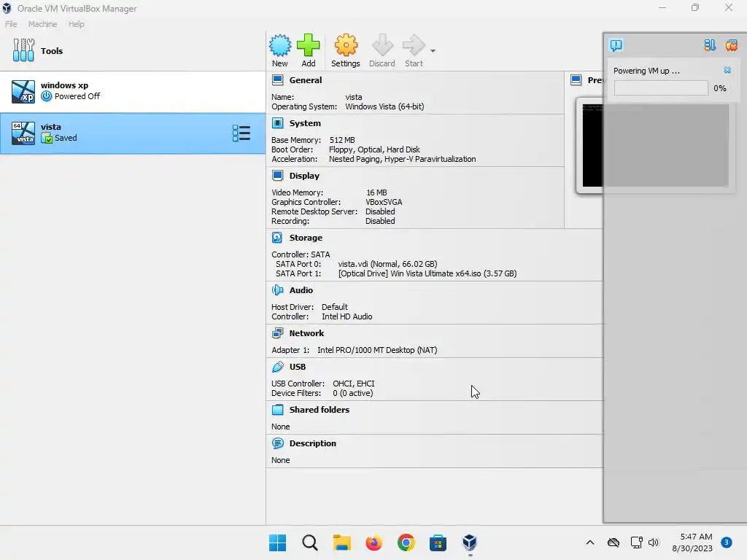Click the System section header
This screenshot has width=747, height=560.
pyautogui.click(x=305, y=123)
